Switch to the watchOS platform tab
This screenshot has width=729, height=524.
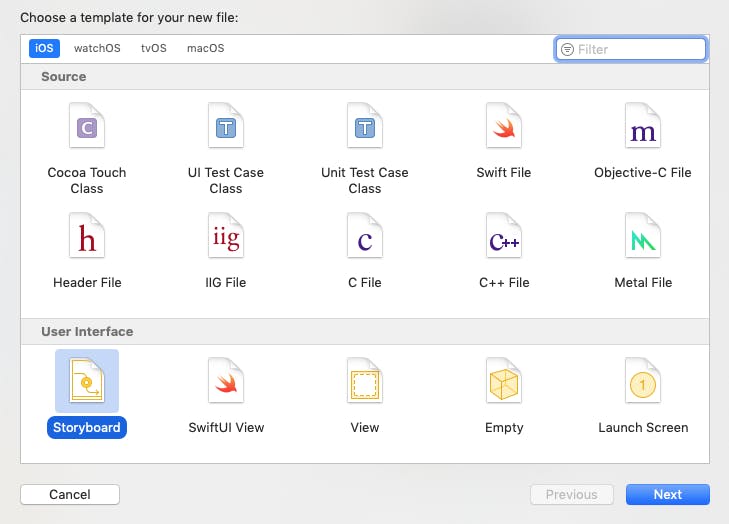coord(97,48)
